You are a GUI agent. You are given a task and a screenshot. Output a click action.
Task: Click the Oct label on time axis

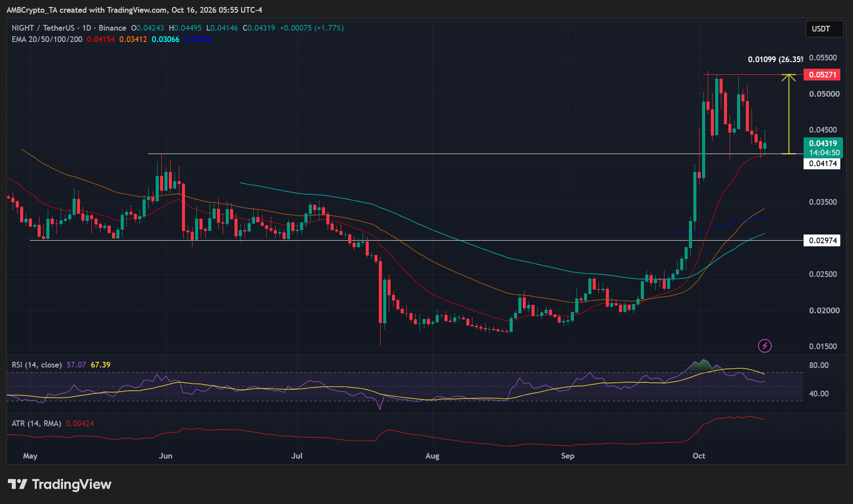pyautogui.click(x=699, y=456)
